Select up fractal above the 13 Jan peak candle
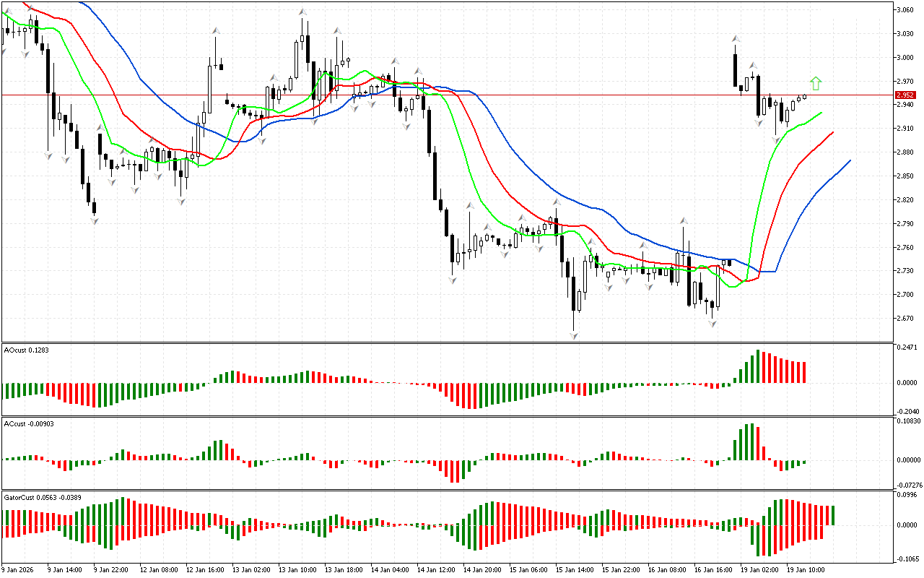Screen dimensions: 924x578 pyautogui.click(x=303, y=12)
